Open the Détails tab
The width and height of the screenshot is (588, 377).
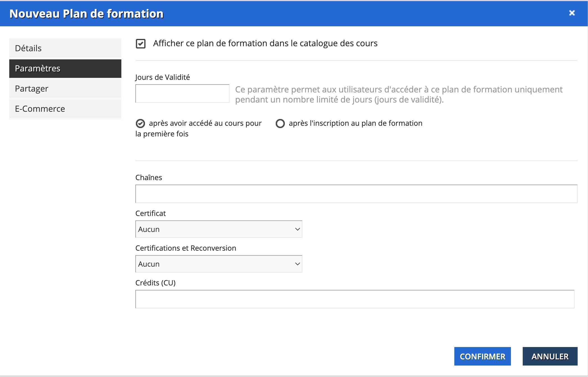tap(65, 48)
